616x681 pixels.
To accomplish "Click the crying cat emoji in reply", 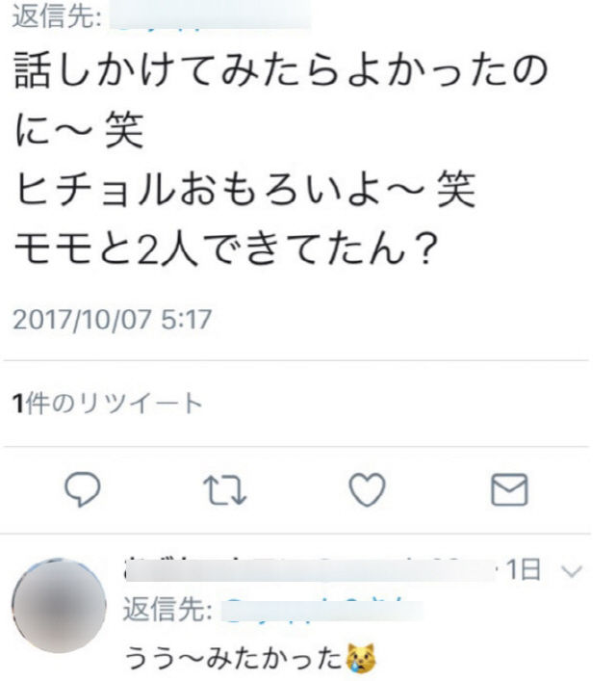I will click(361, 658).
